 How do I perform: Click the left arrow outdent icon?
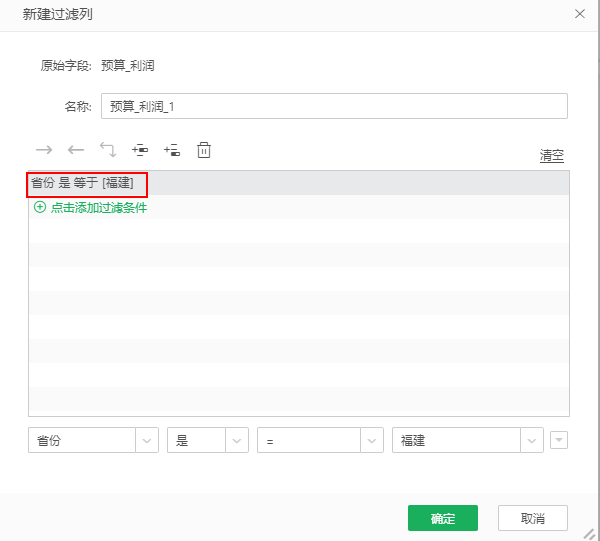[76, 150]
